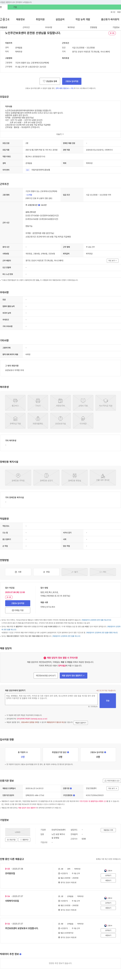The image size is (121, 980).
Task: Click the 빅데이터 추천 정보 info icon
Action: click(x=21, y=954)
